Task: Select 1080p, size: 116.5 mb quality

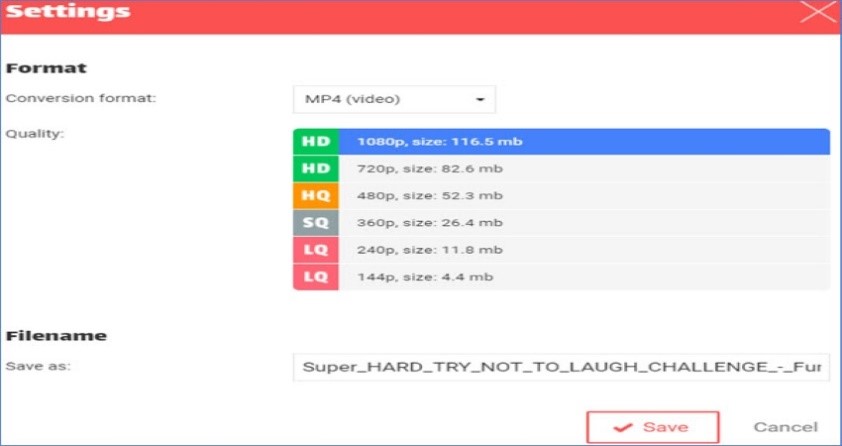Action: click(562, 142)
